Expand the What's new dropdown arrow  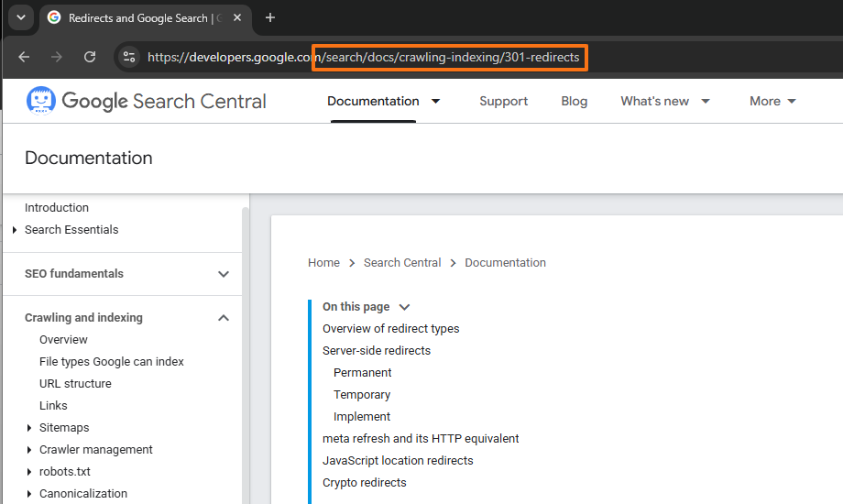click(x=706, y=101)
